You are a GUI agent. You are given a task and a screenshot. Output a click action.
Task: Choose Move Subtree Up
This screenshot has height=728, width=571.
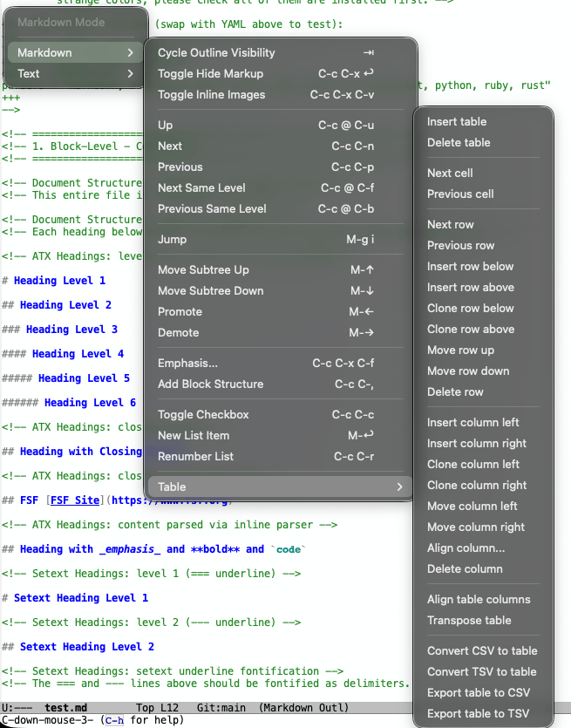coord(281,269)
